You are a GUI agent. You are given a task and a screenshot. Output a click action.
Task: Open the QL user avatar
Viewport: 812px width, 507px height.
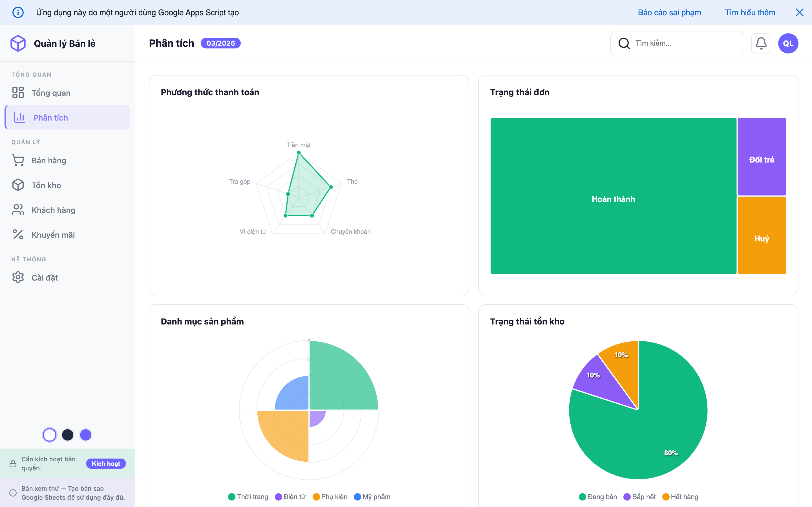(x=788, y=43)
